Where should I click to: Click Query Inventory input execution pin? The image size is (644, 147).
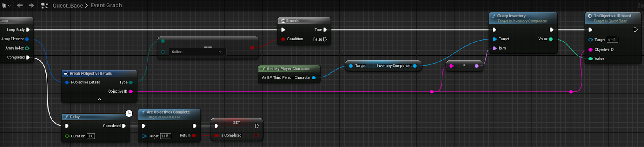pos(494,30)
